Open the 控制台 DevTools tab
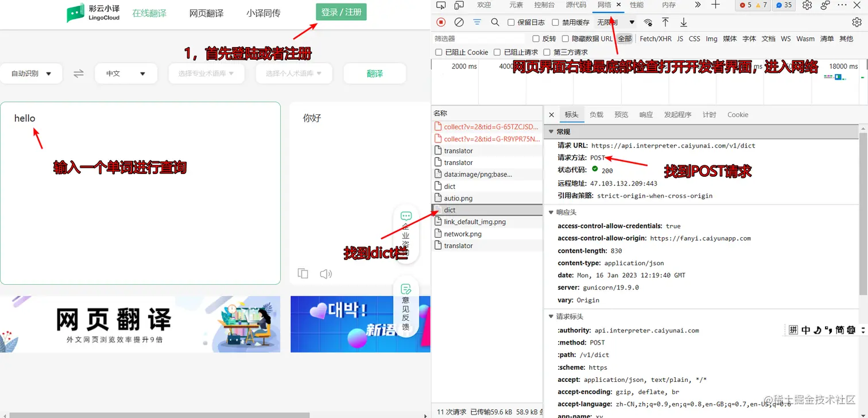 (x=544, y=5)
